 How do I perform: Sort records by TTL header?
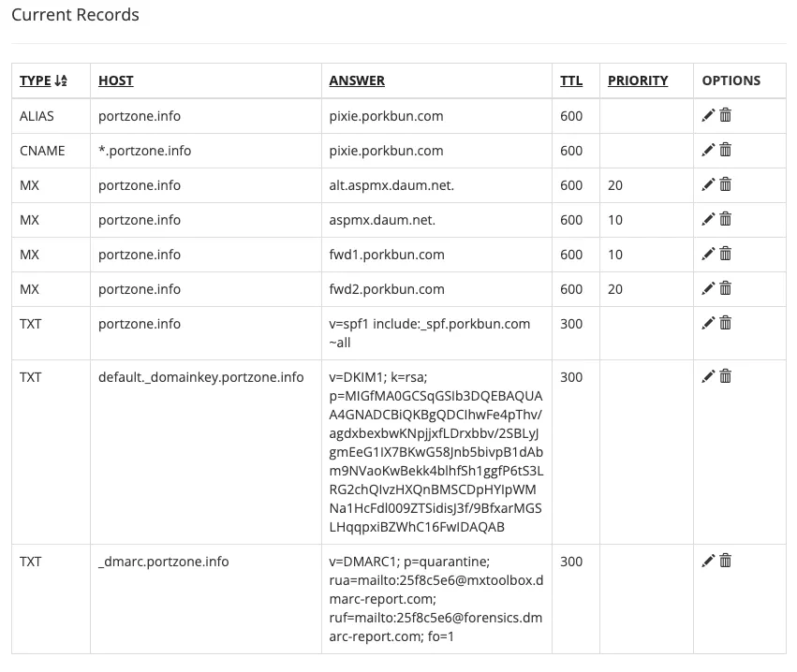(x=571, y=80)
